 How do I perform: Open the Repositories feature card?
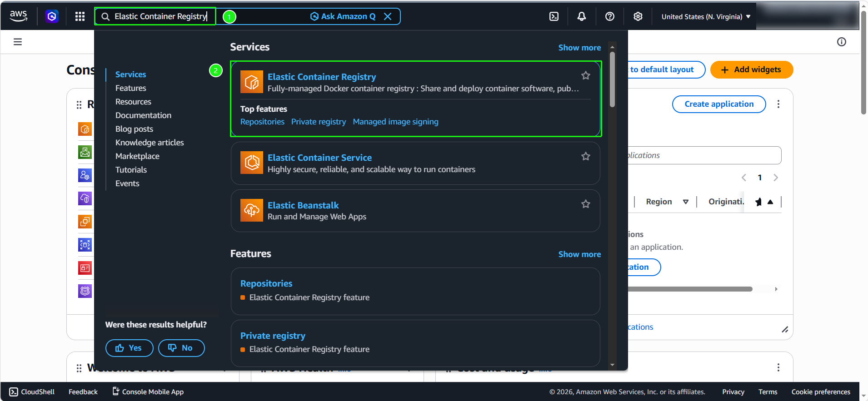415,291
